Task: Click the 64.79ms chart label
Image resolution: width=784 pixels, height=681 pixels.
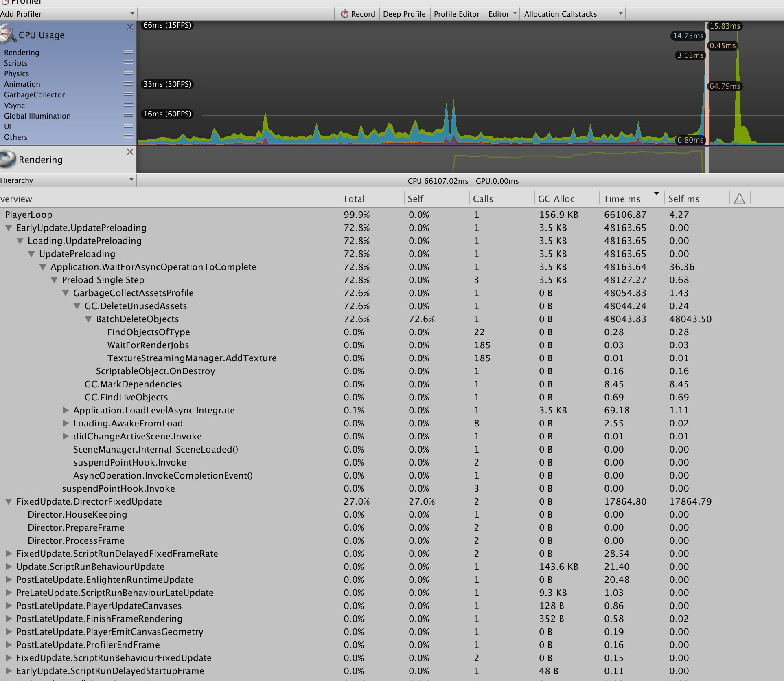Action: coord(725,86)
